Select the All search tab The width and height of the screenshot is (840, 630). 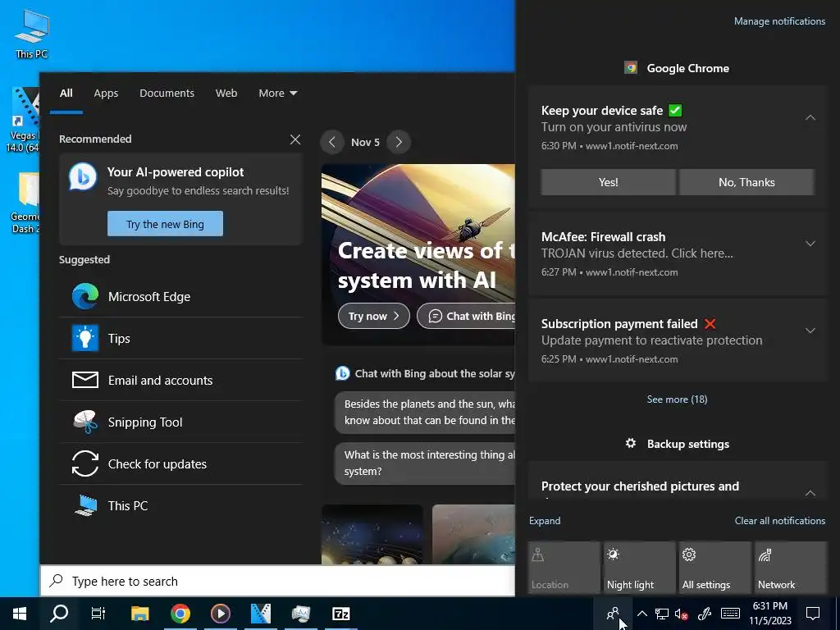(66, 94)
